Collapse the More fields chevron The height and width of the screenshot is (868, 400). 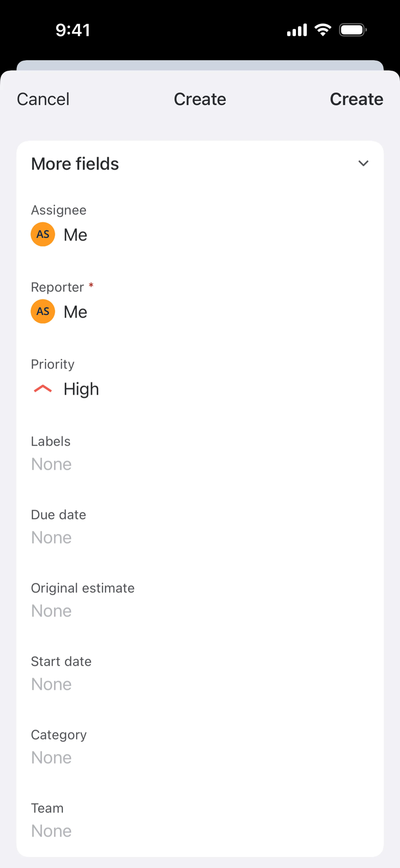click(x=363, y=164)
